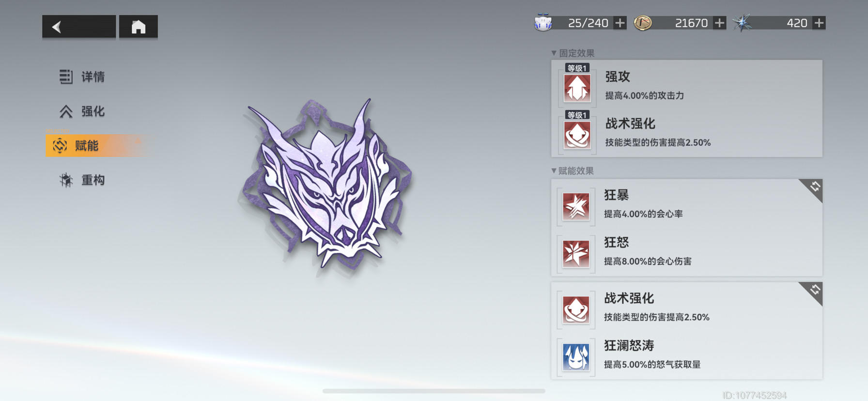
Task: Click the text 提高5.00%的怒气获取量
Action: (x=652, y=365)
